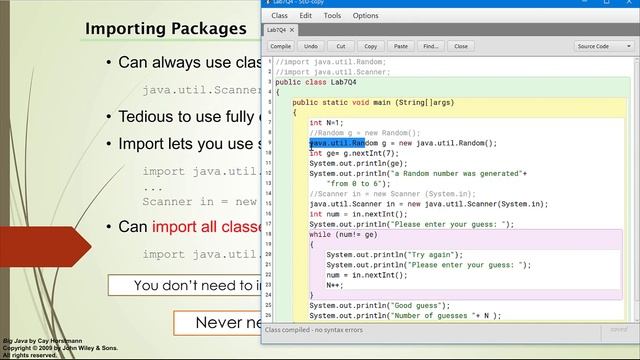Image resolution: width=640 pixels, height=360 pixels.
Task: Click the 'while (num!= ge)' line
Action: pos(343,235)
